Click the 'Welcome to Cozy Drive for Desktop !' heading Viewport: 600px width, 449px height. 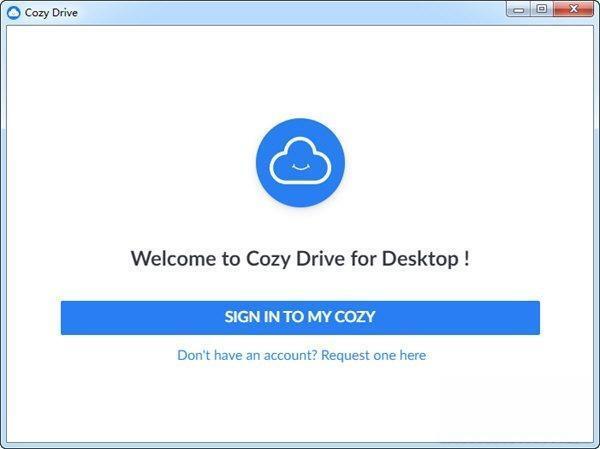[300, 259]
